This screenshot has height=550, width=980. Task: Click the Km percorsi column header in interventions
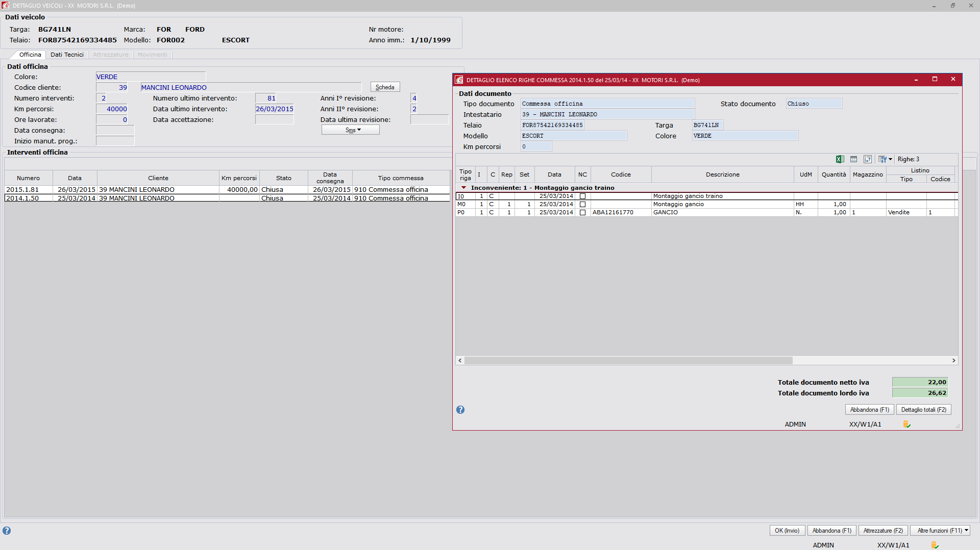pos(239,178)
